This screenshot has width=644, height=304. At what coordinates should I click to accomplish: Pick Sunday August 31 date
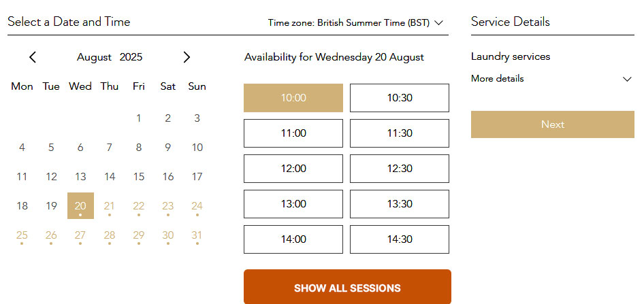coord(197,236)
